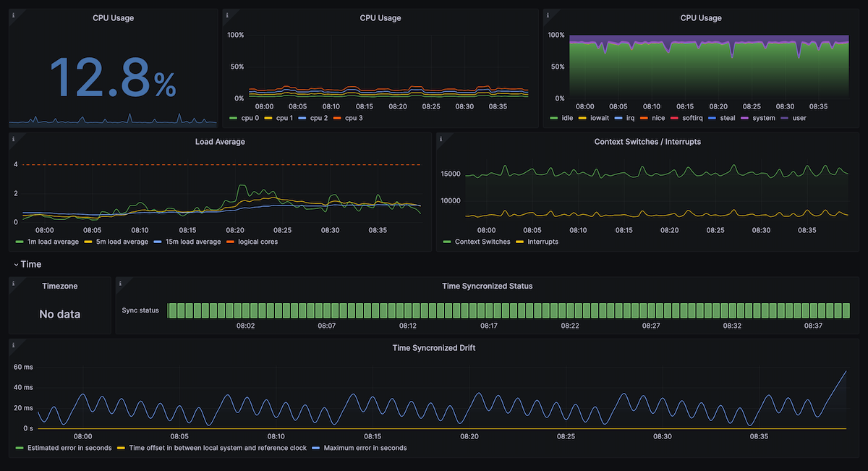Click info icon on the 12.8% CPU Usage panel
The image size is (868, 471).
click(x=14, y=14)
